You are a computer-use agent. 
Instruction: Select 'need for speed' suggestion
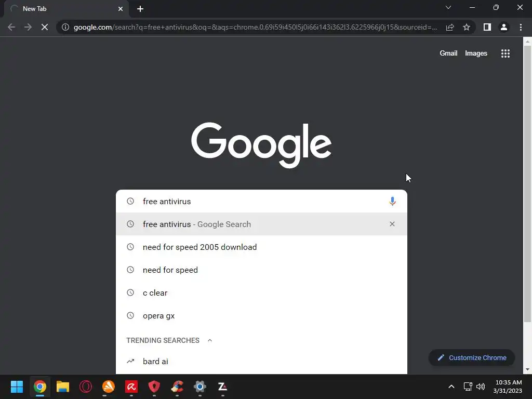(261, 270)
